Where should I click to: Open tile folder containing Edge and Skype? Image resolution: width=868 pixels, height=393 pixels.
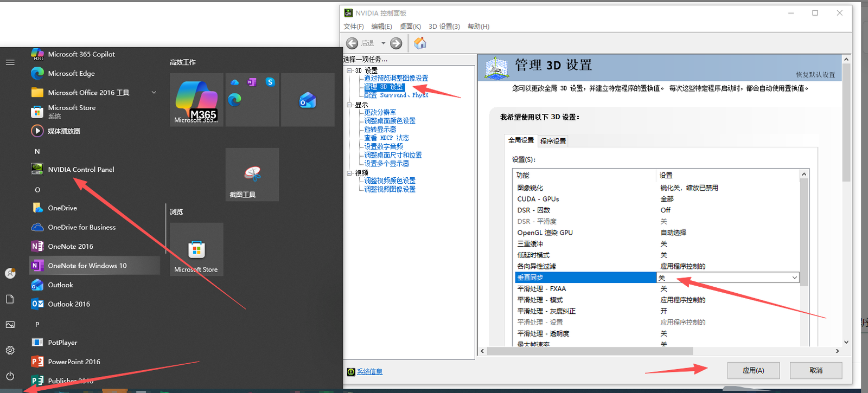tap(252, 100)
